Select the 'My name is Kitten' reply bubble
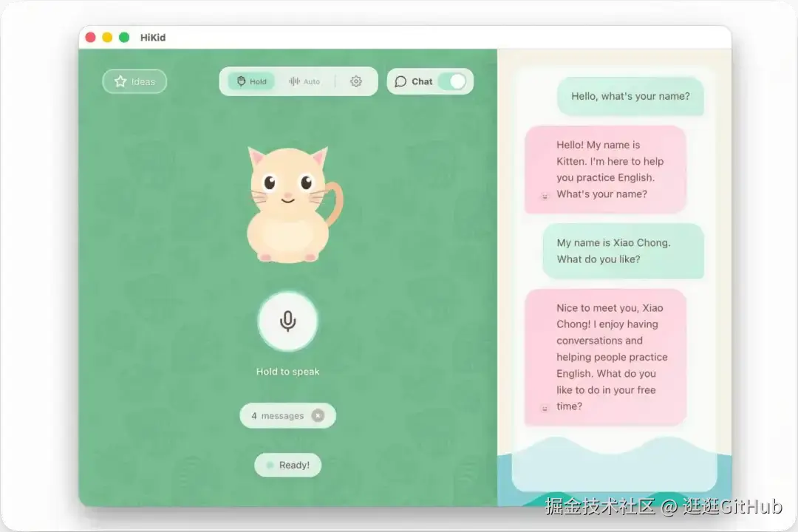 (x=605, y=169)
